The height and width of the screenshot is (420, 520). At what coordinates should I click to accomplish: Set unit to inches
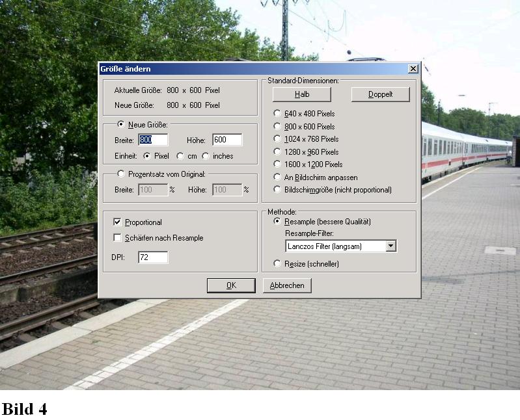[x=206, y=156]
